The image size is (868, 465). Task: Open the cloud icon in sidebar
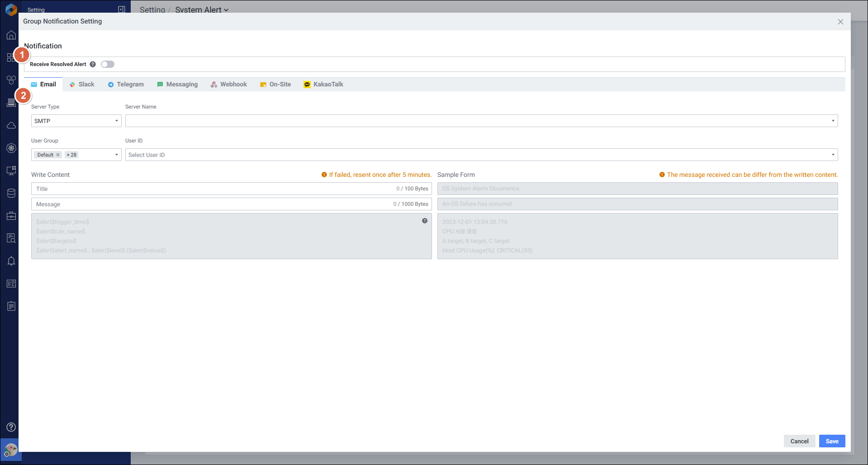click(x=11, y=125)
